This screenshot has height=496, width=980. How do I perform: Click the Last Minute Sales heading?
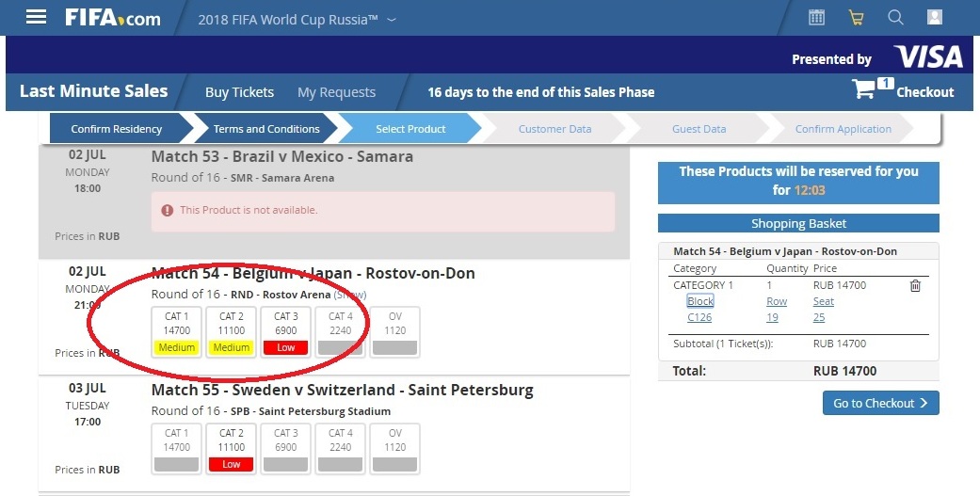94,91
